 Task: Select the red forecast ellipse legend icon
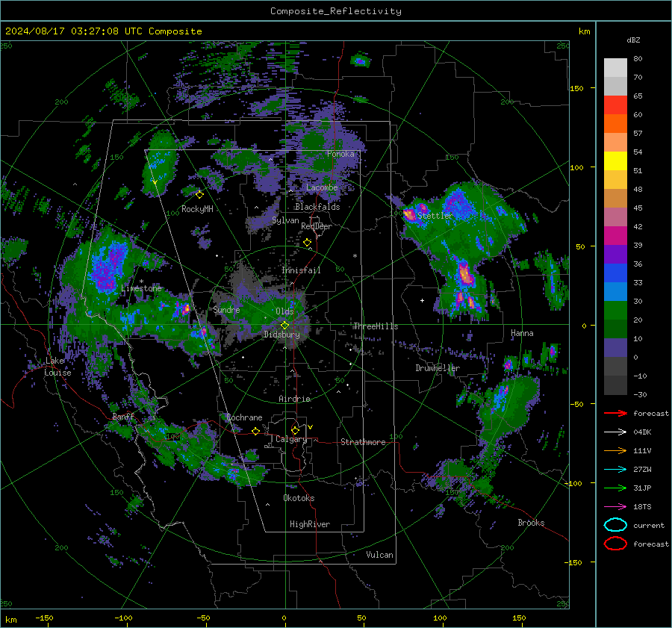615,544
